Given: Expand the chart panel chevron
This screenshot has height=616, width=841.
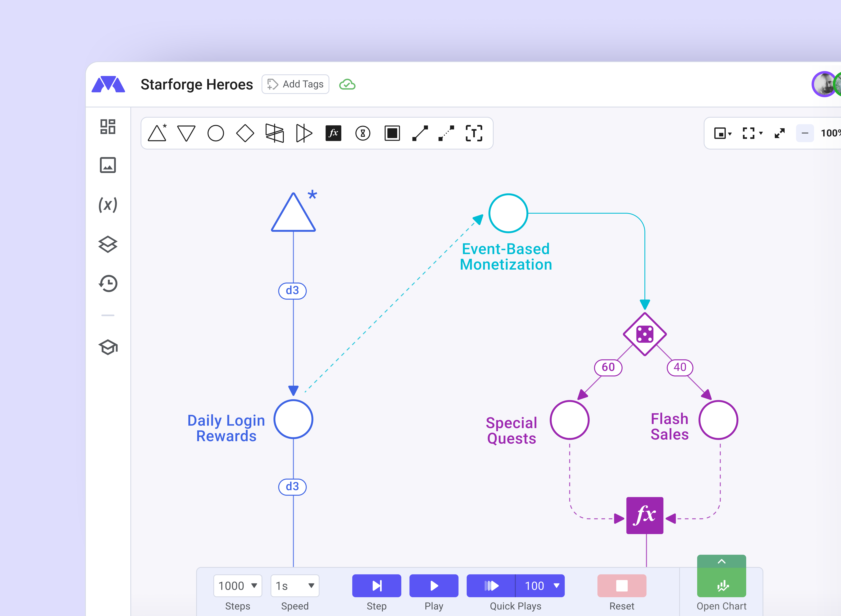Looking at the screenshot, I should (722, 561).
